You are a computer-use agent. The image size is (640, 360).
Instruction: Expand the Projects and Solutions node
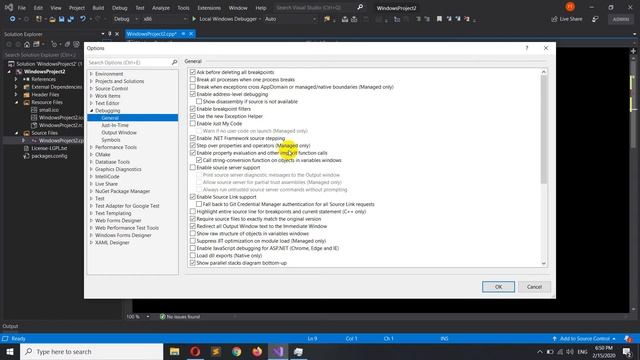(x=91, y=81)
